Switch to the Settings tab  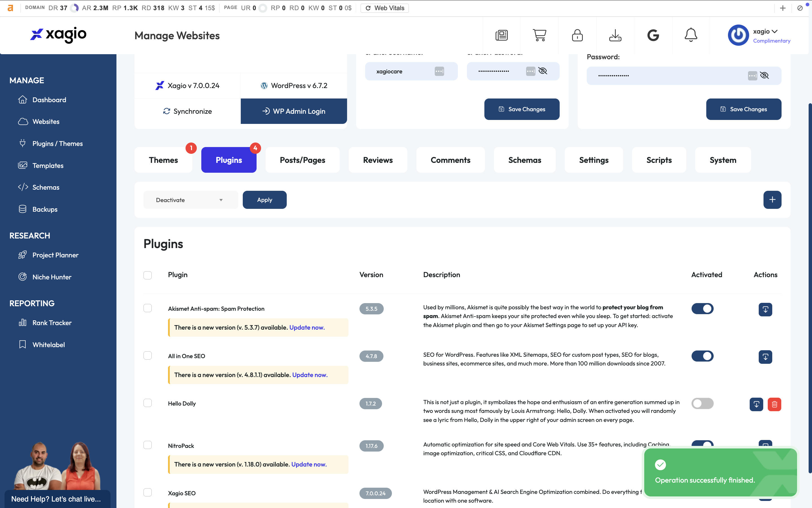tap(593, 160)
